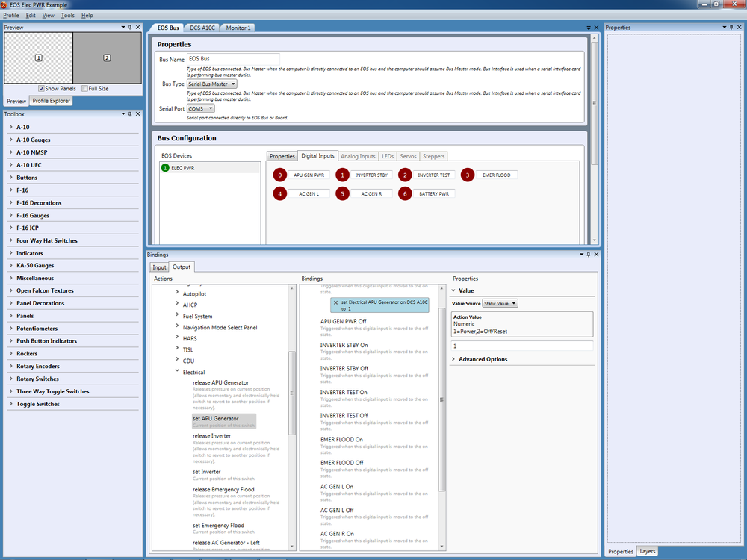Click the red digital input 1 circle
Screen dimensions: 747x560
[x=342, y=175]
